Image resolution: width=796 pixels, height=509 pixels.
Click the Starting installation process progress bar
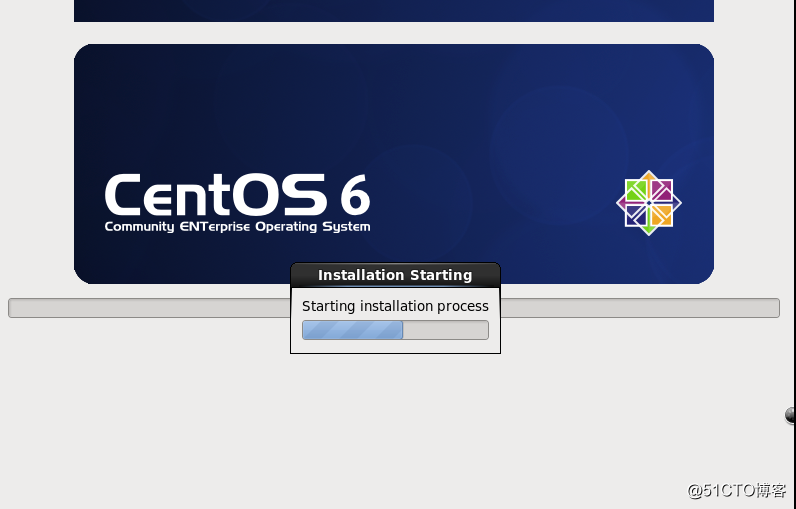tap(395, 330)
